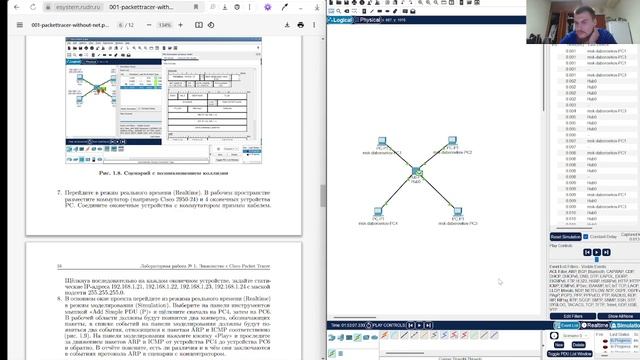
Task: Step back in bottom bar play controls
Action: pyautogui.click(x=411, y=325)
